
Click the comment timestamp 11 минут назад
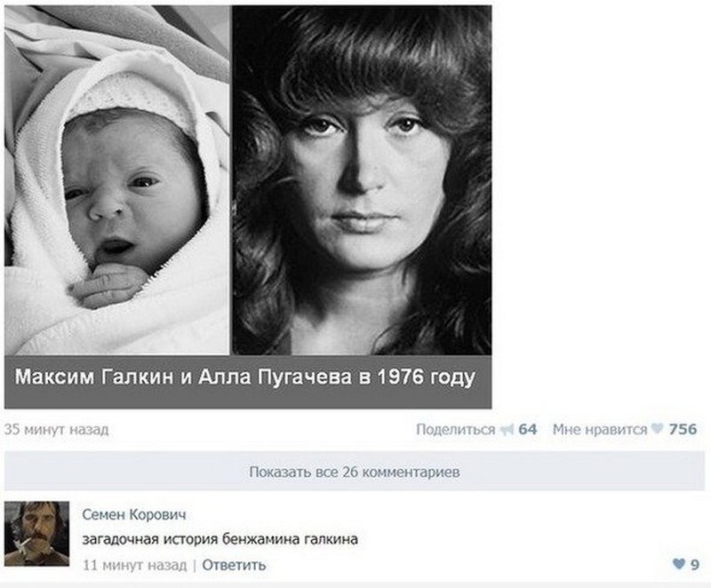(135, 565)
